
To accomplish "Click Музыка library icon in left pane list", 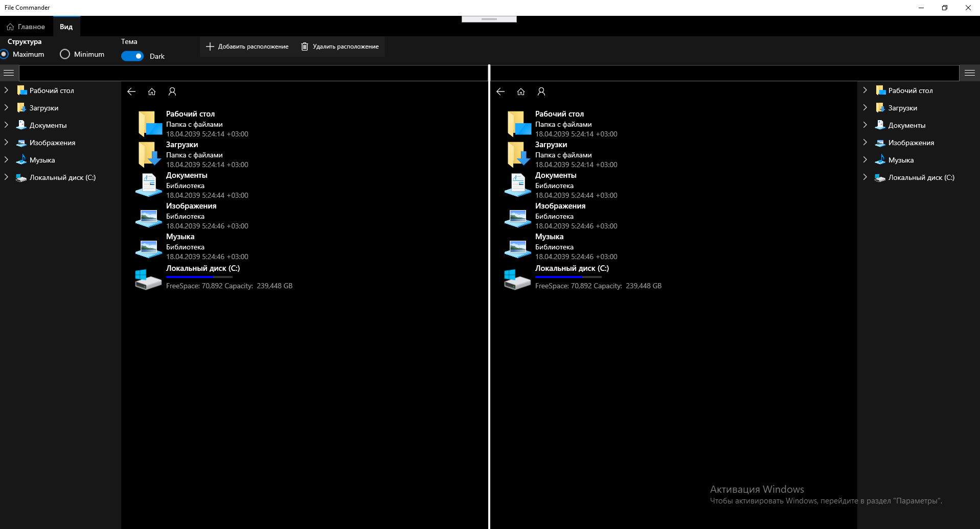I will (149, 248).
